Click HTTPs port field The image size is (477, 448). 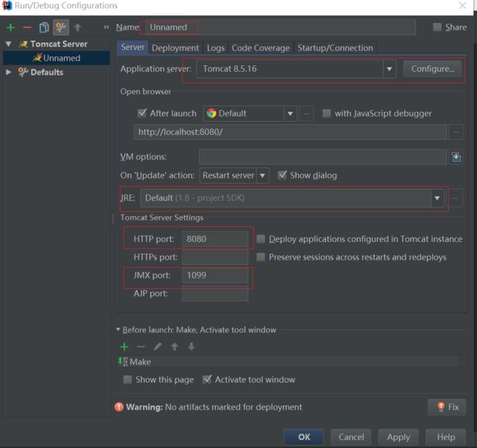215,257
